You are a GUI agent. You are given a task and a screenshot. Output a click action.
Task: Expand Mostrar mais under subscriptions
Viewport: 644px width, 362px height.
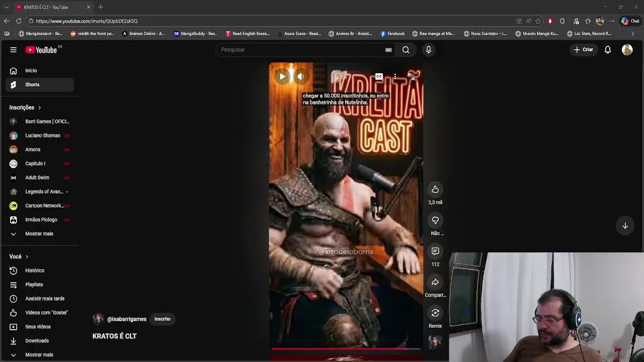click(39, 234)
